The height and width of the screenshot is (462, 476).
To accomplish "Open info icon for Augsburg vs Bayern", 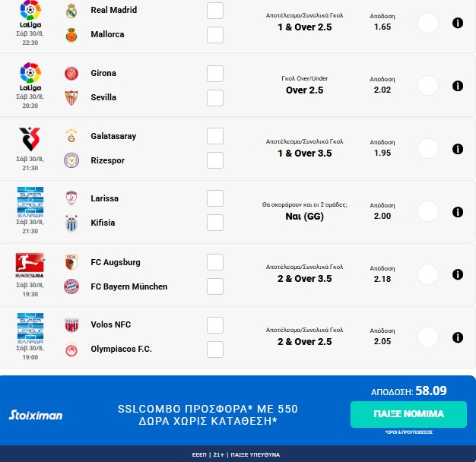I will (458, 274).
